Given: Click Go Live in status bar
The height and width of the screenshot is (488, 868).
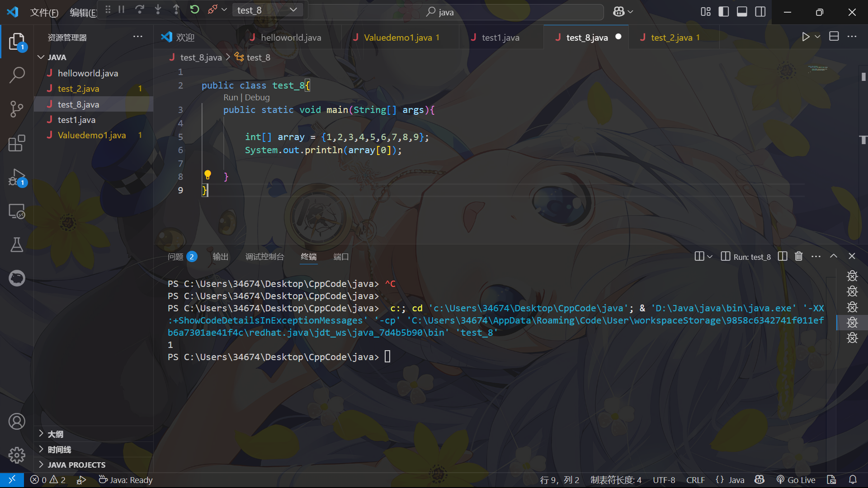Looking at the screenshot, I should pyautogui.click(x=796, y=480).
